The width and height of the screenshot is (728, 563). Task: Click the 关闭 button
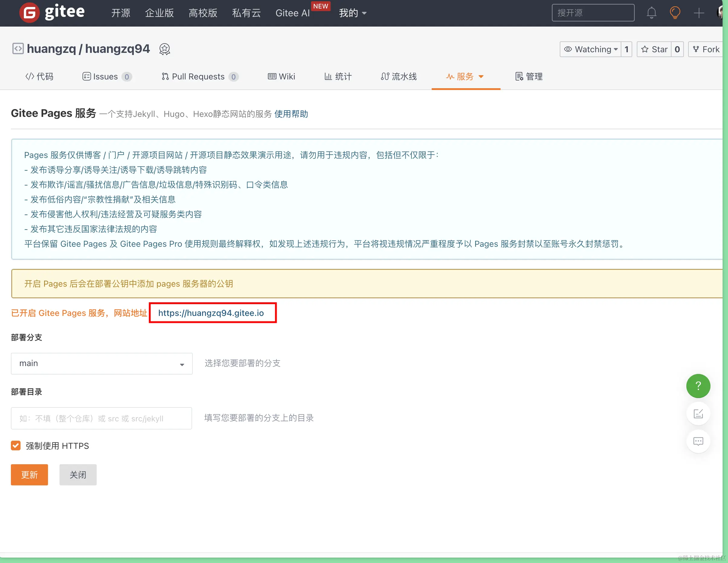tap(78, 475)
